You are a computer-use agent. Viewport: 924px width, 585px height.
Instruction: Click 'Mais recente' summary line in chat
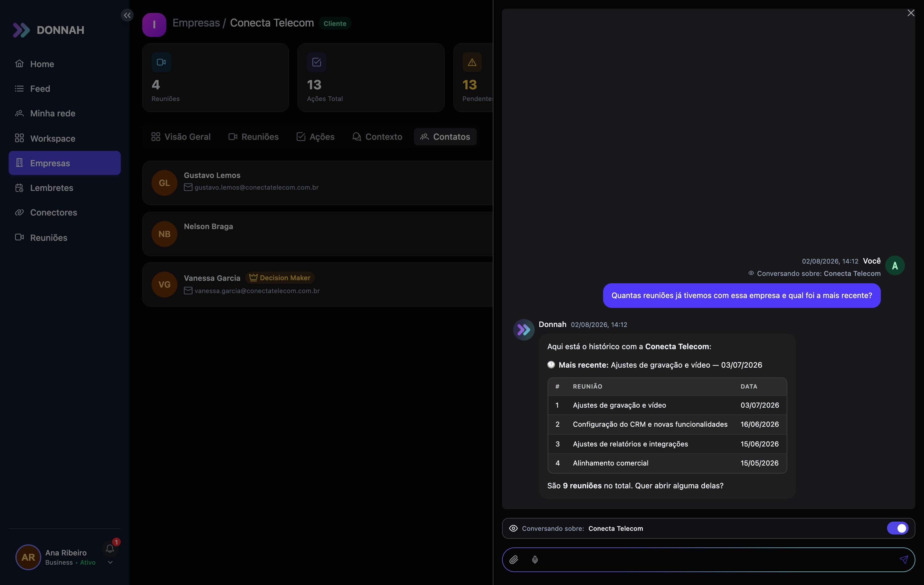654,365
